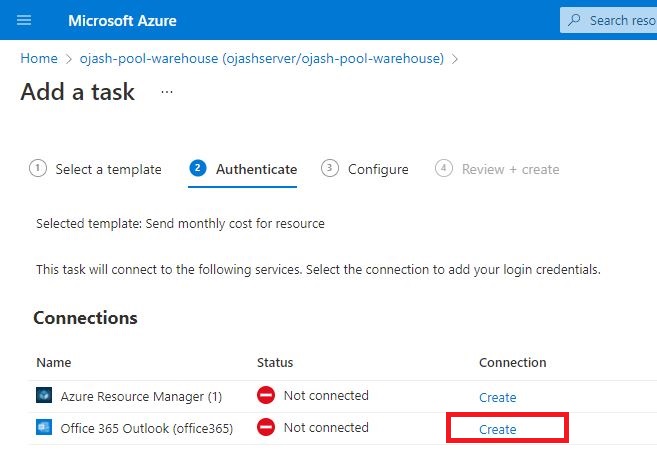Click the Name column header
Viewport: 657px width, 469px height.
54,362
